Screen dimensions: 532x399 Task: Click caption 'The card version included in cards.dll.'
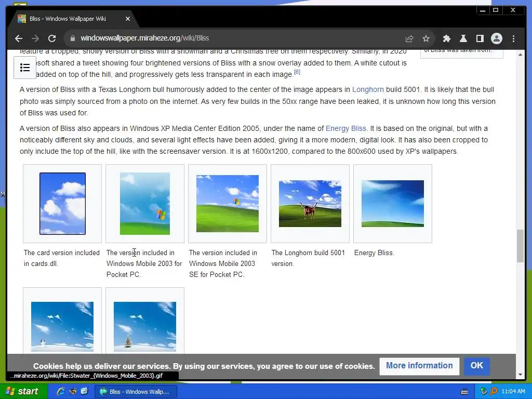tap(62, 258)
